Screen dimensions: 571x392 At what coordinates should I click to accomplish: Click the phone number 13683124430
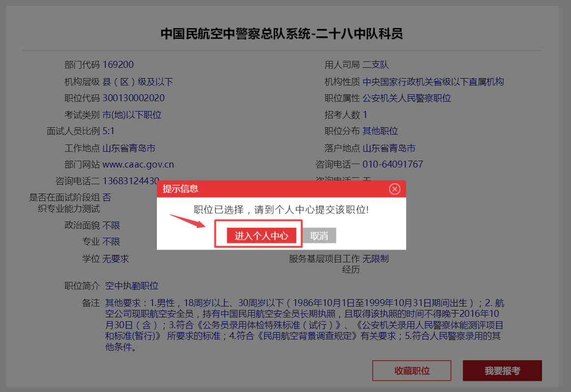pos(131,181)
